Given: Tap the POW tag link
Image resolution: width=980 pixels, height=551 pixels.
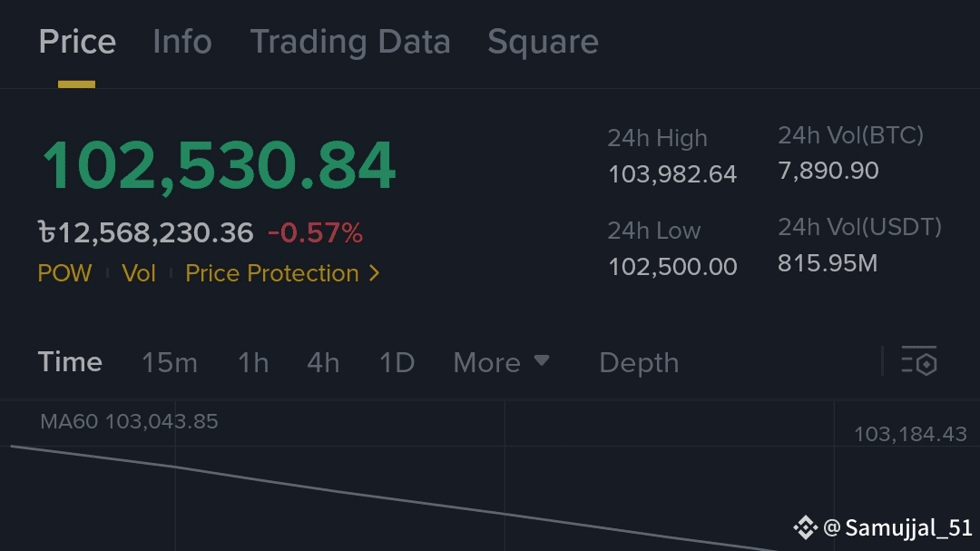Looking at the screenshot, I should (x=65, y=273).
